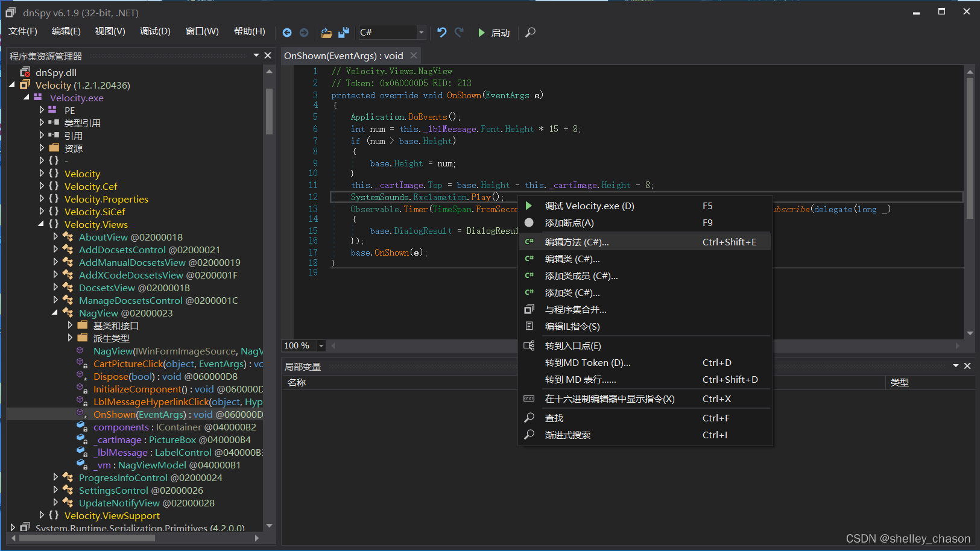Screen dimensions: 980x551
Task: Click the open file folder icon
Action: [326, 33]
